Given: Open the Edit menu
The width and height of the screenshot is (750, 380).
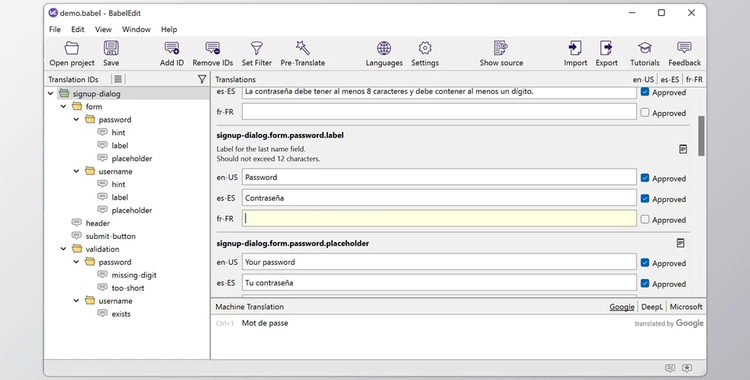Looking at the screenshot, I should tap(77, 29).
